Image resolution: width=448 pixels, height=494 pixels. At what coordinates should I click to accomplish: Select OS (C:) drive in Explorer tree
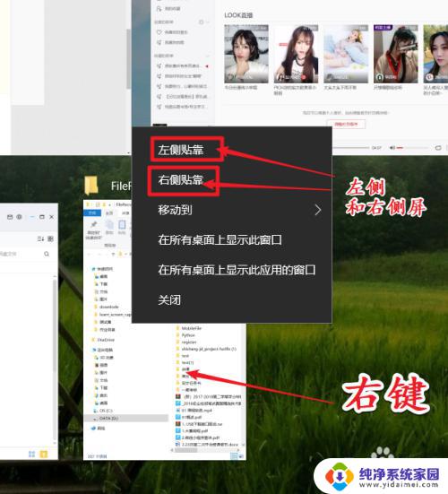click(104, 411)
